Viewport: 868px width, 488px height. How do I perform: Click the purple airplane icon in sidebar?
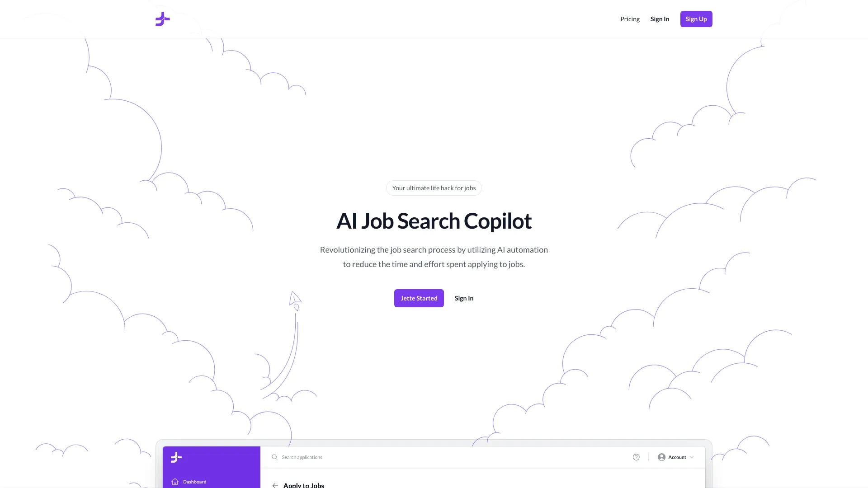(x=176, y=456)
